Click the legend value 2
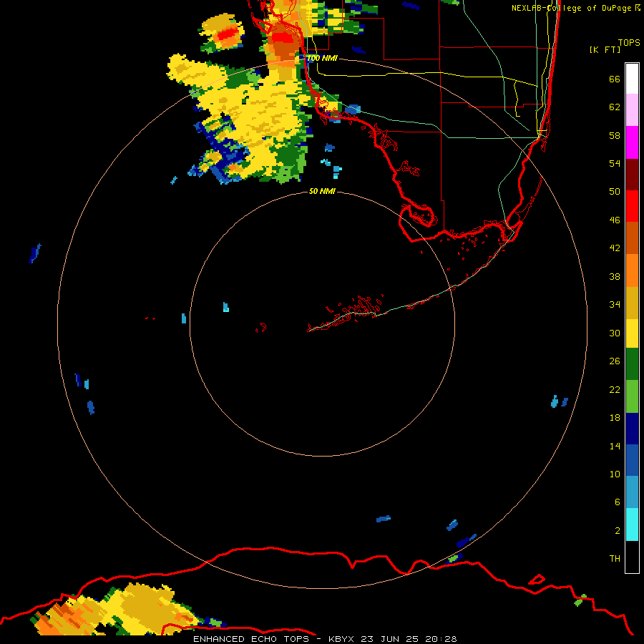644x644 pixels. [x=618, y=531]
